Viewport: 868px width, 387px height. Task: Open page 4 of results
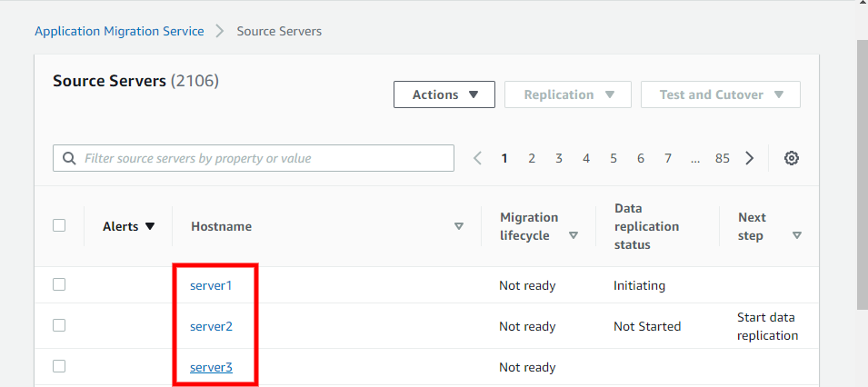[x=586, y=158]
